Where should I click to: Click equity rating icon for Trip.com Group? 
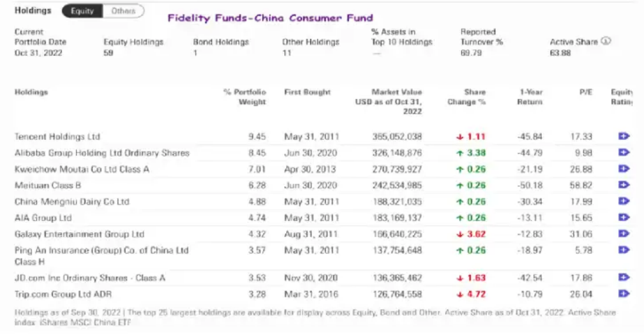click(624, 293)
